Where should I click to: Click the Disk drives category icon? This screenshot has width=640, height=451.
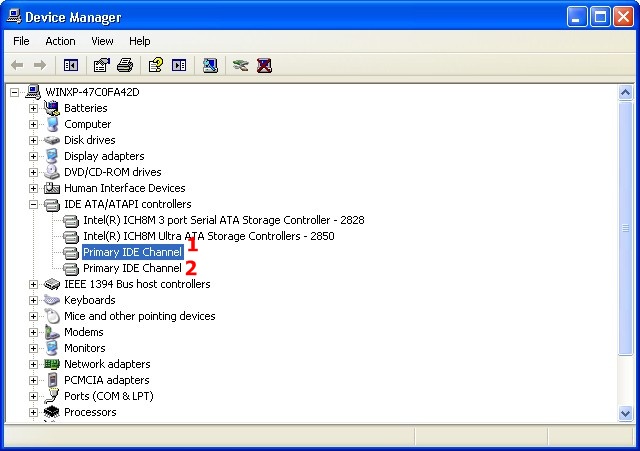tap(52, 140)
